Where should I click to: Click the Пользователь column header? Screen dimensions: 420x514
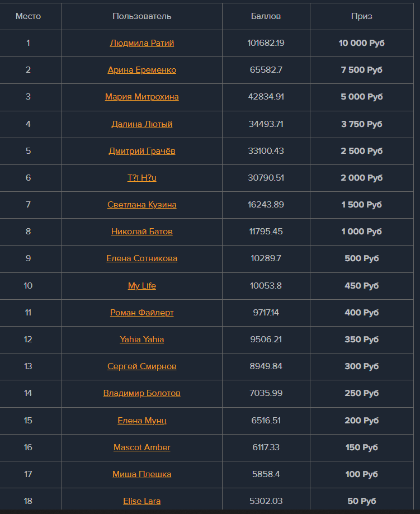tap(142, 16)
